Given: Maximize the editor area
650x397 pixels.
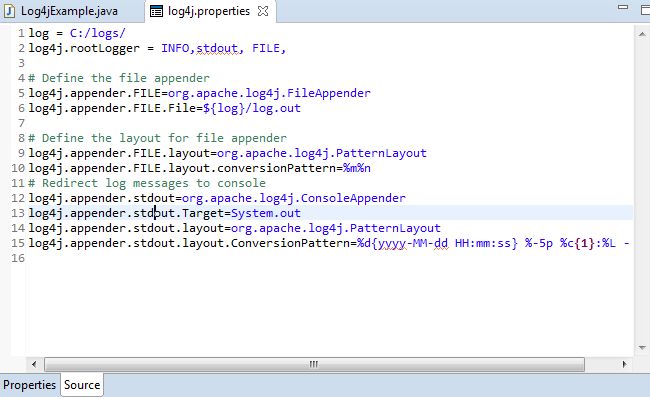Looking at the screenshot, I should click(645, 10).
